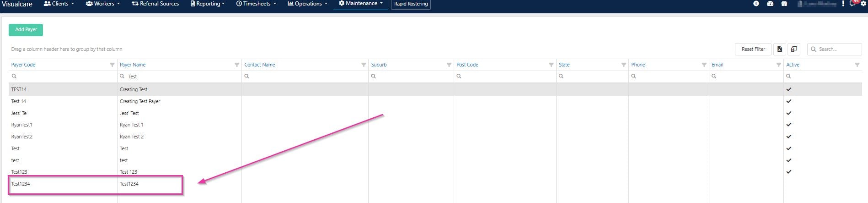Sort by Payer Name column header
This screenshot has width=868, height=203.
[133, 65]
